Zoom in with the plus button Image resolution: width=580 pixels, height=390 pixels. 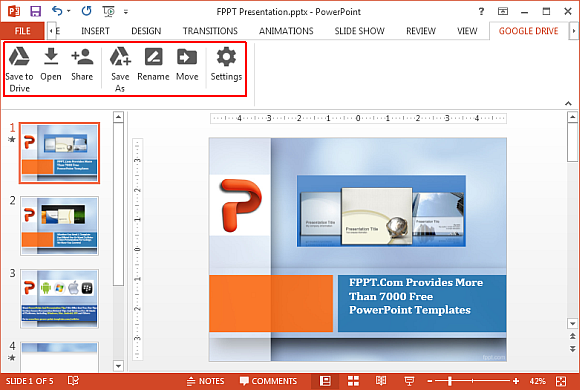pyautogui.click(x=516, y=381)
